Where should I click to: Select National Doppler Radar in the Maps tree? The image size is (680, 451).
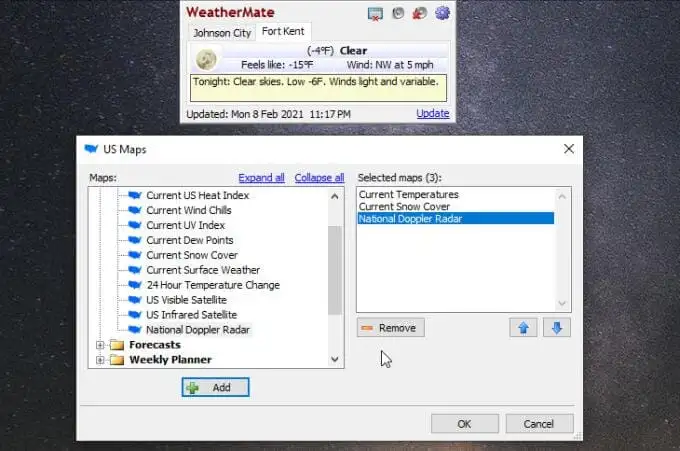[198, 330]
